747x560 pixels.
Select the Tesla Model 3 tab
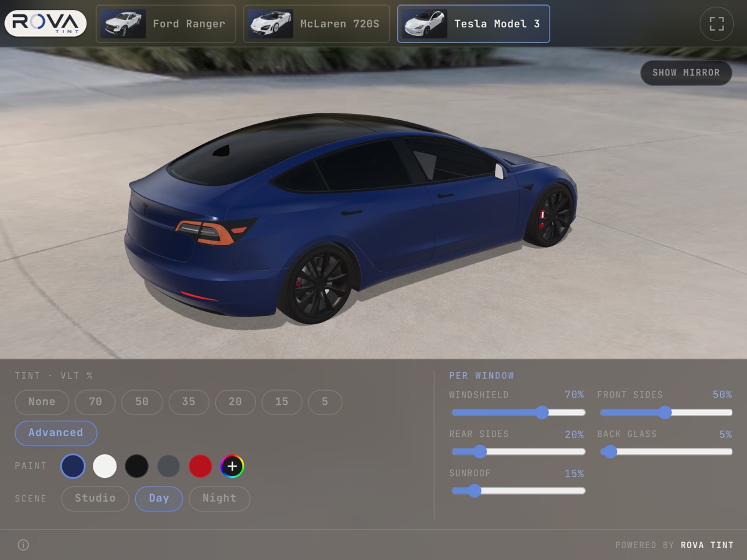coord(474,24)
